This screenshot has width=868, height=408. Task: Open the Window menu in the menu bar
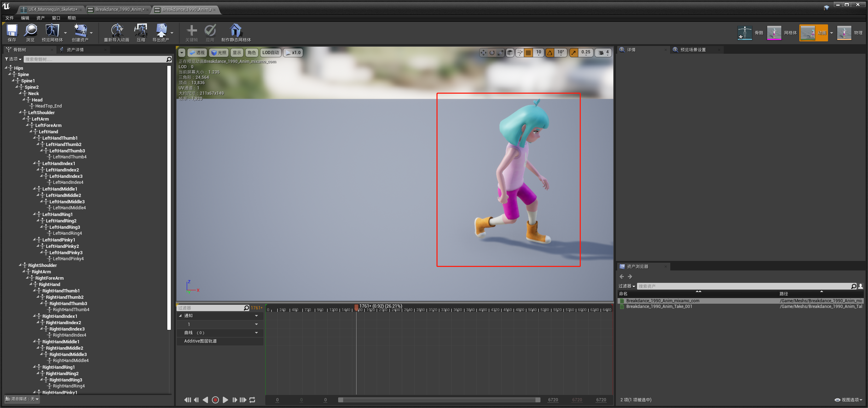[56, 18]
